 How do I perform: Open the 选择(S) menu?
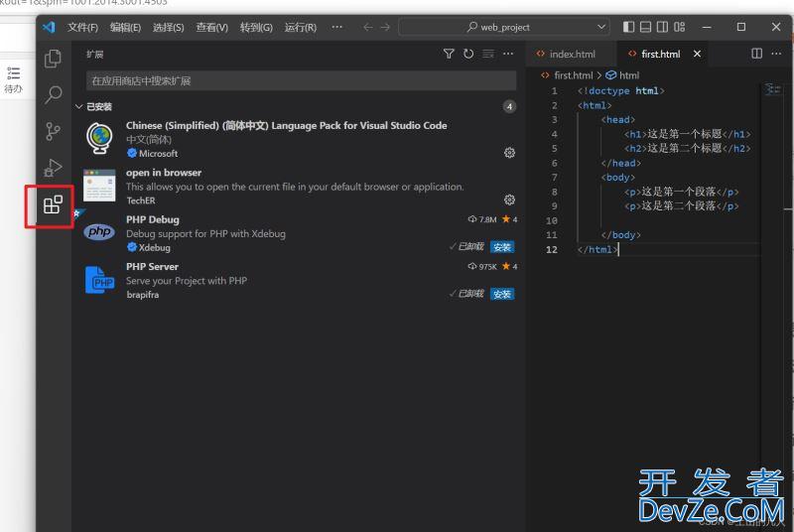(x=169, y=28)
